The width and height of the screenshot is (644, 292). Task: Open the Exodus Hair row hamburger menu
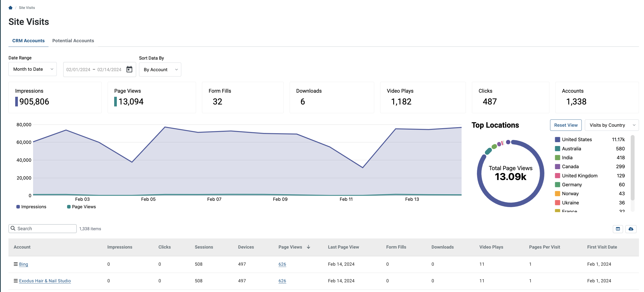(15, 280)
